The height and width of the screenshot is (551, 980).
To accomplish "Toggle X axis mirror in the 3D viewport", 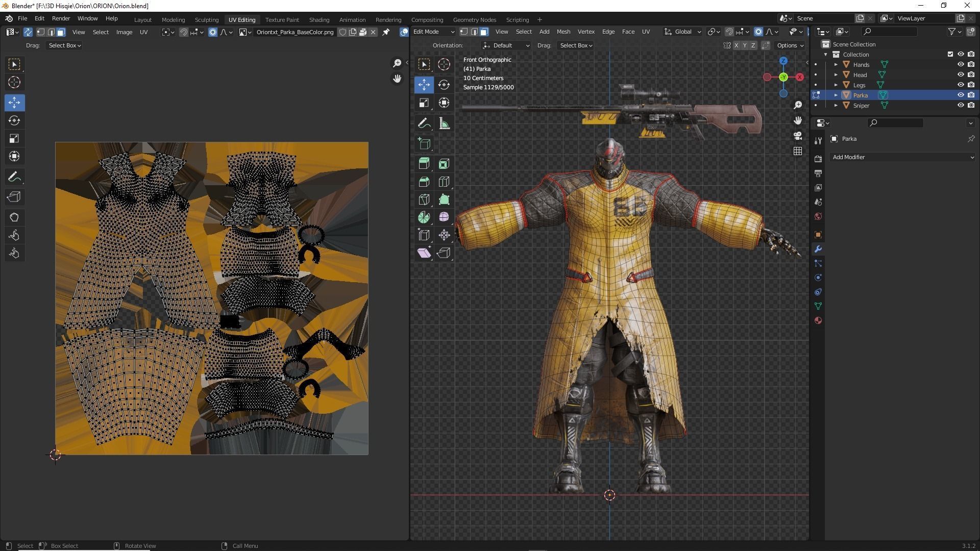I will point(737,45).
